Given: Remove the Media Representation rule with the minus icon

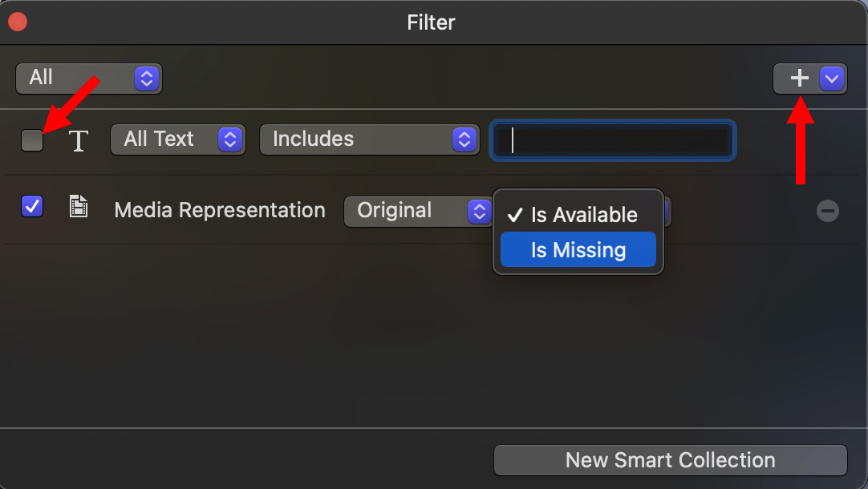Looking at the screenshot, I should click(828, 211).
